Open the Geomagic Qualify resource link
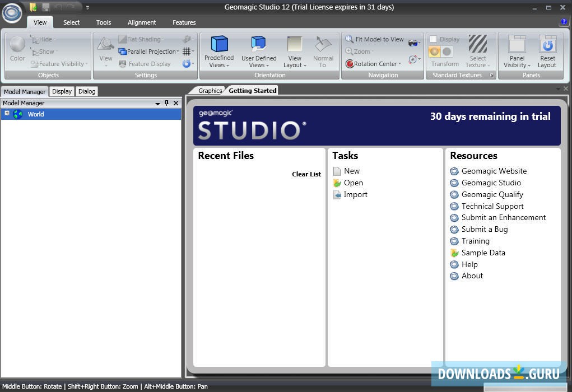 [x=487, y=195]
